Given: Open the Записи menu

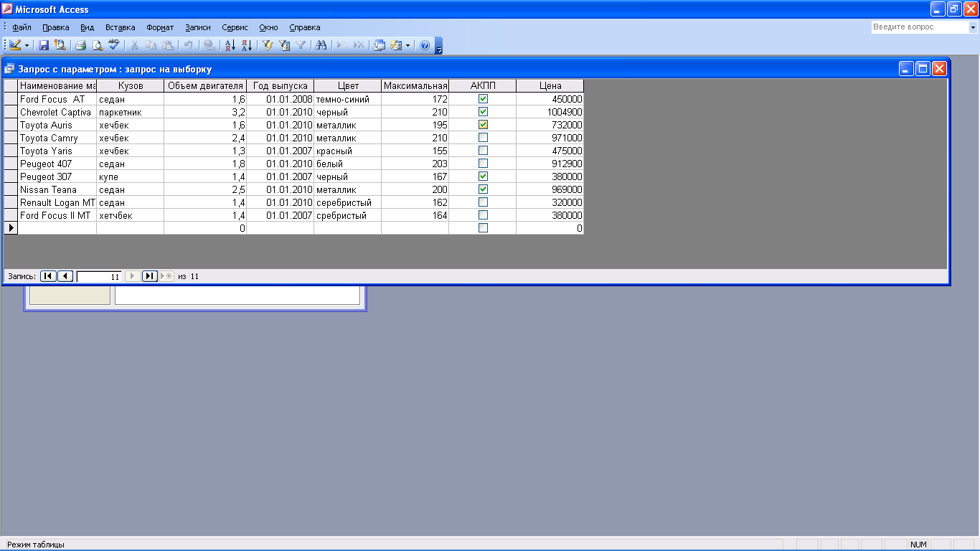Looking at the screenshot, I should click(198, 27).
